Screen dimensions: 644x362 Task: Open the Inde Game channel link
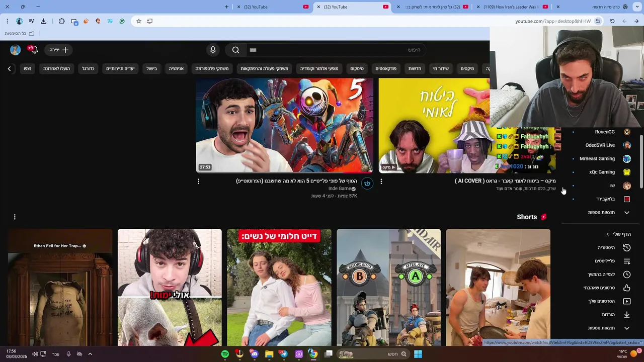click(x=340, y=189)
